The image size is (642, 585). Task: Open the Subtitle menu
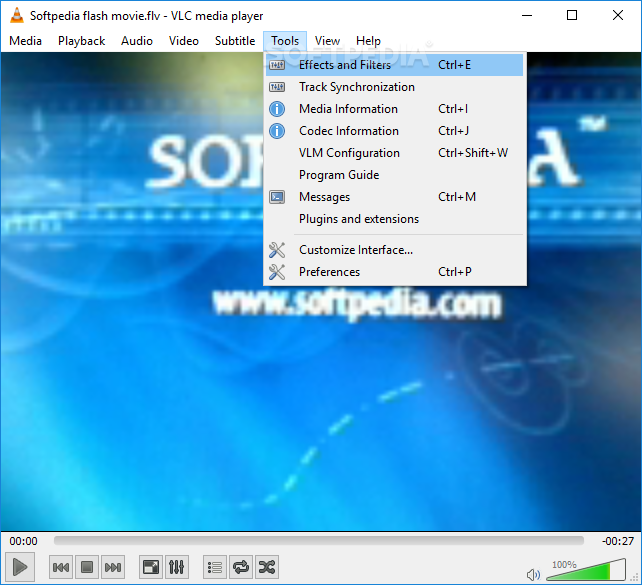click(235, 41)
